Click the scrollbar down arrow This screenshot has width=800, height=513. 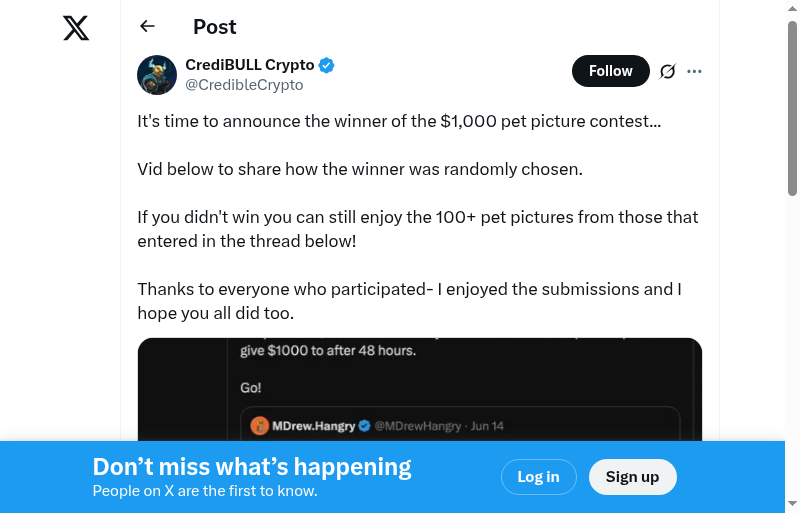point(792,503)
